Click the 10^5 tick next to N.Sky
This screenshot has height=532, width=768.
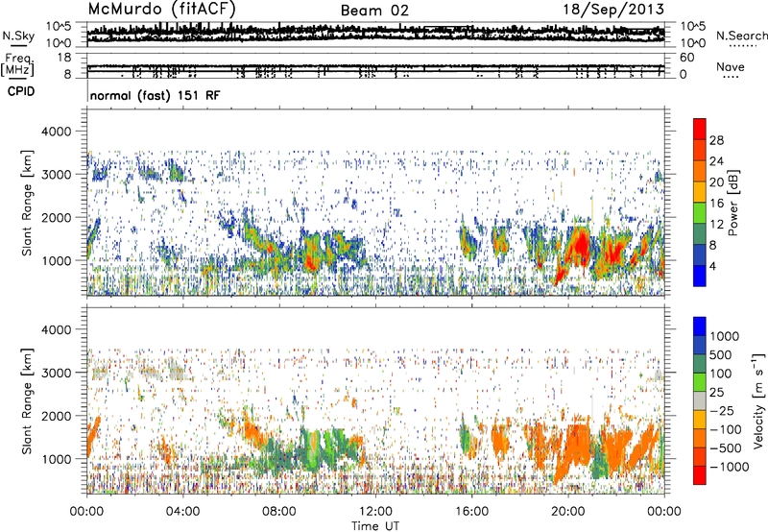coord(58,26)
